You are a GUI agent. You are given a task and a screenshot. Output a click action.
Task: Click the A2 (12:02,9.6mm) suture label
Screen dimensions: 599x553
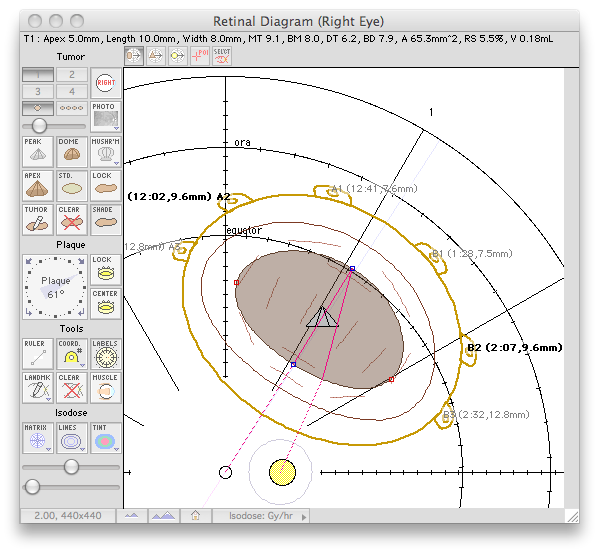pos(178,197)
